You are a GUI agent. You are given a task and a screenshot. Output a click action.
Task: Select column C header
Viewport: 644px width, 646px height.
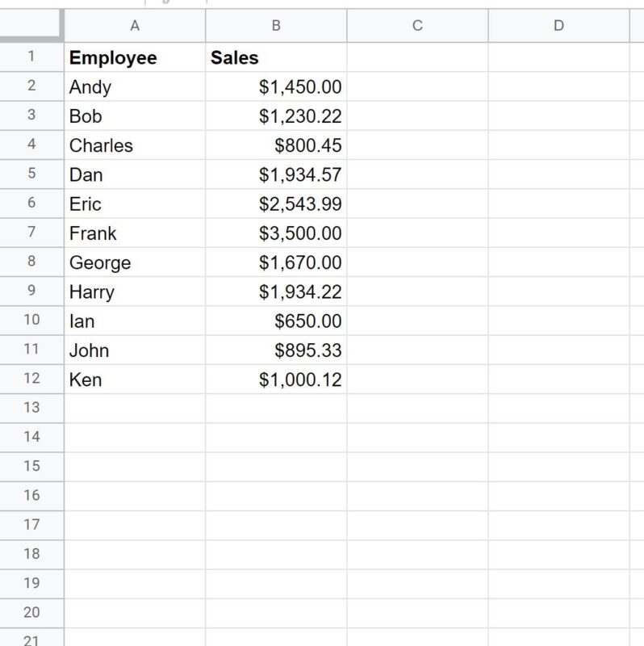coord(417,26)
